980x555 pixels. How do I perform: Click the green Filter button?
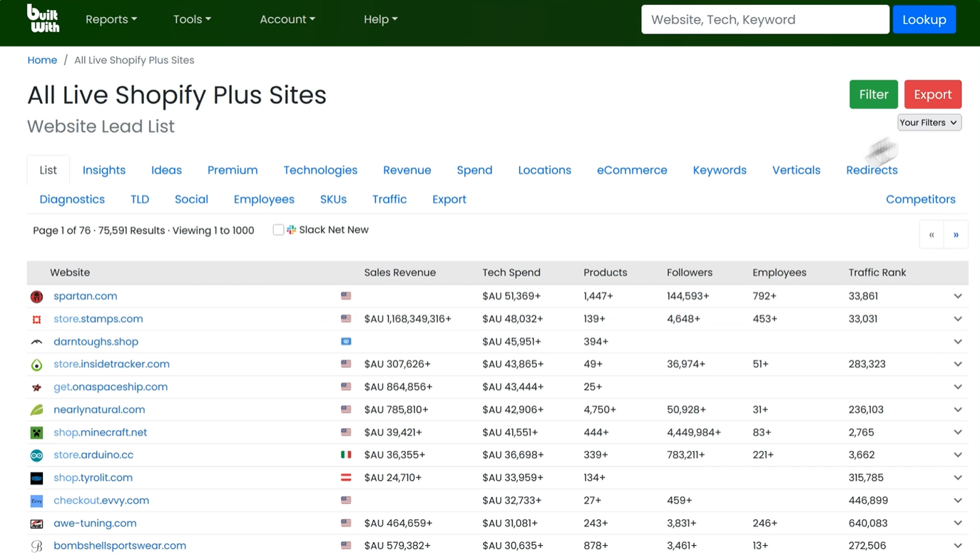coord(874,94)
